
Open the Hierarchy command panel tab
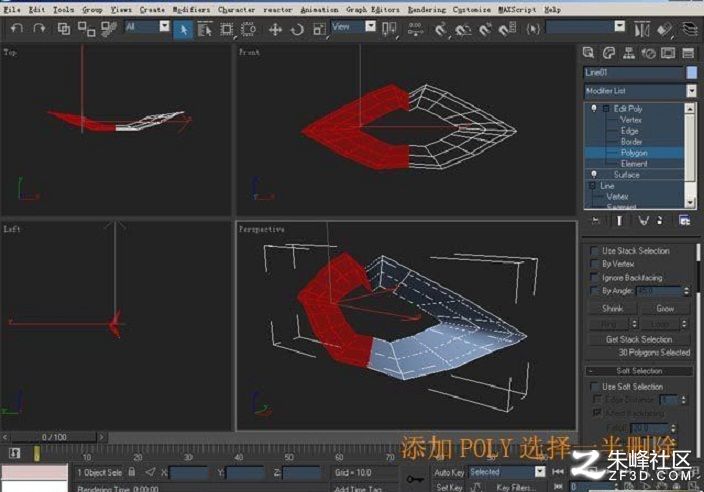click(x=629, y=53)
